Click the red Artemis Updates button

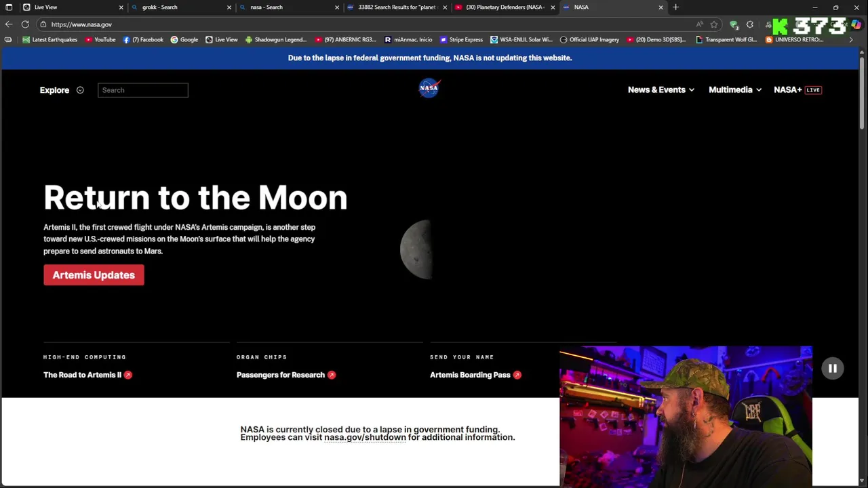[94, 275]
